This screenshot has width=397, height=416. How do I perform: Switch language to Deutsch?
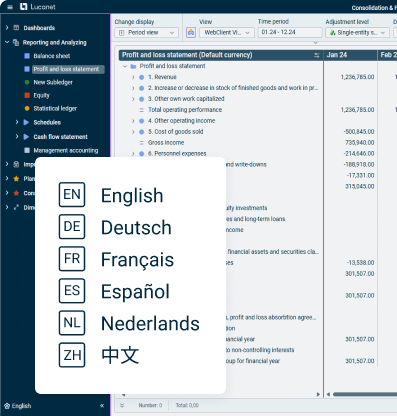[115, 227]
